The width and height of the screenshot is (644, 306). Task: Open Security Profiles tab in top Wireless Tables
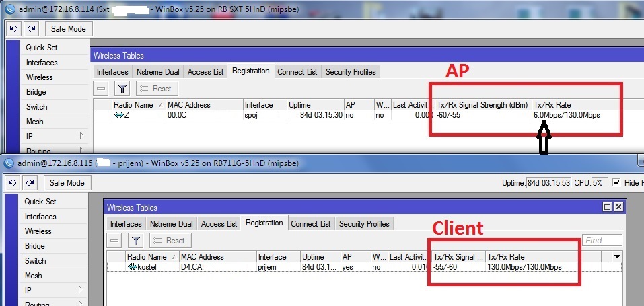click(351, 72)
